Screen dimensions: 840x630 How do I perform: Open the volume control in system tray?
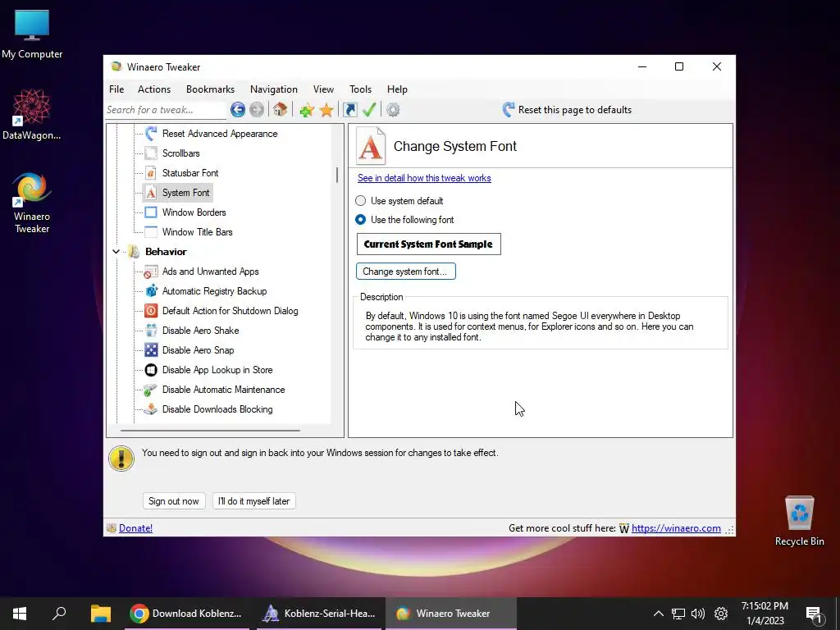(x=698, y=614)
